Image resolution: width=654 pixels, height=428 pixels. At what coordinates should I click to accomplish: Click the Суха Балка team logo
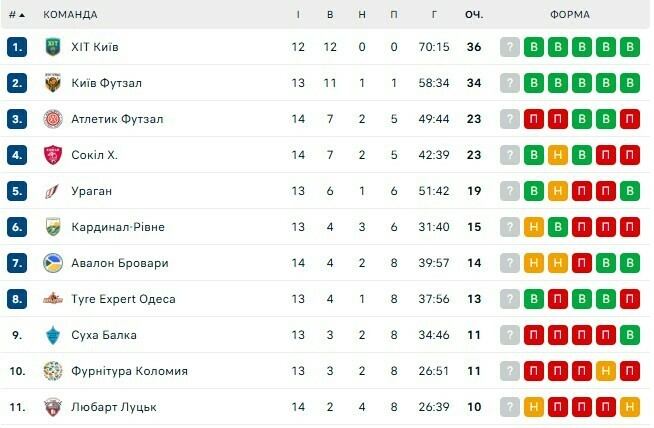point(53,335)
